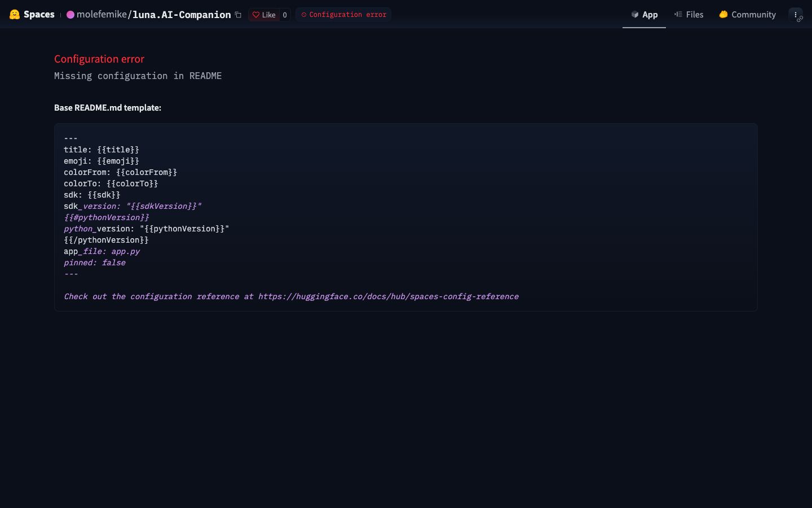Click the Configuration error status badge

(x=343, y=15)
